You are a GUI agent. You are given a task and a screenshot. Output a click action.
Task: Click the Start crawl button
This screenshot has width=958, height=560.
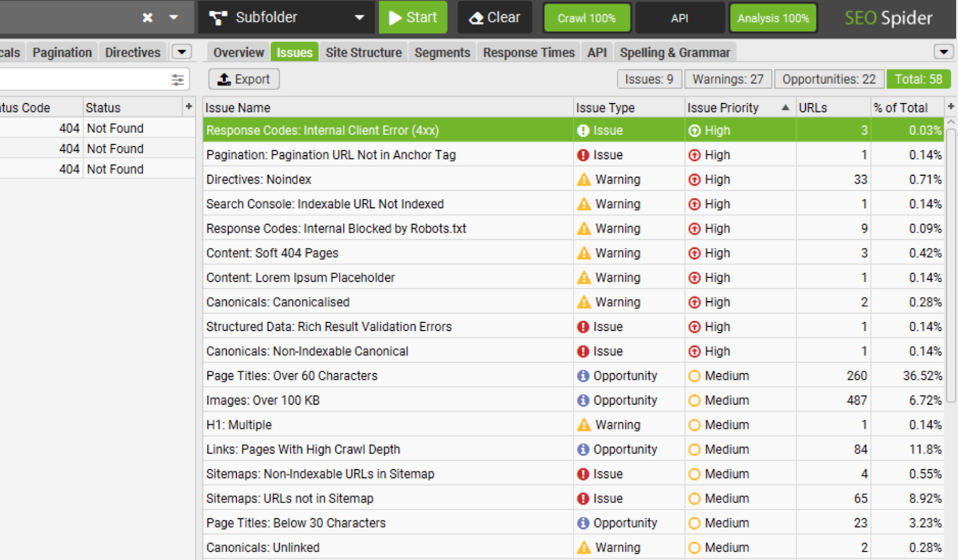(412, 18)
